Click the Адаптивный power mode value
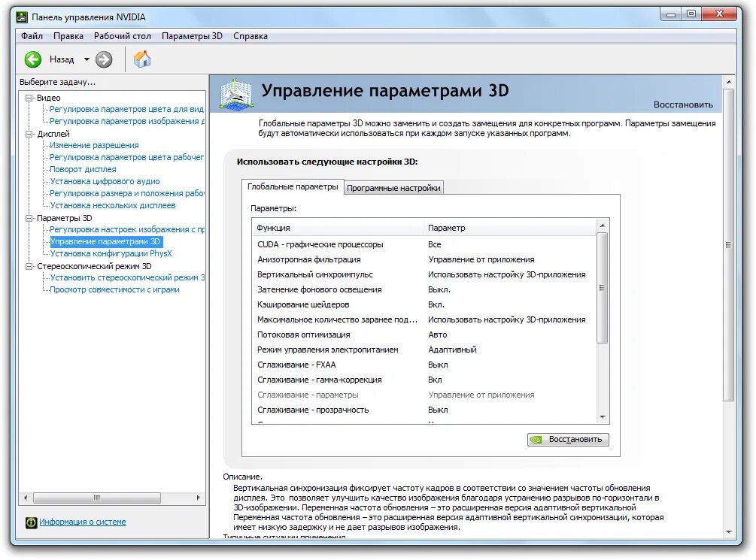Screen dimensions: 756x560 coord(452,350)
